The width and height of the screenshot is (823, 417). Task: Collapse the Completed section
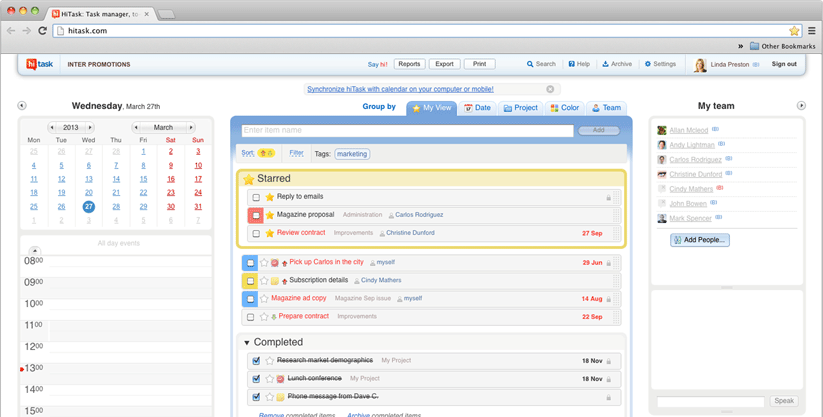coord(247,343)
